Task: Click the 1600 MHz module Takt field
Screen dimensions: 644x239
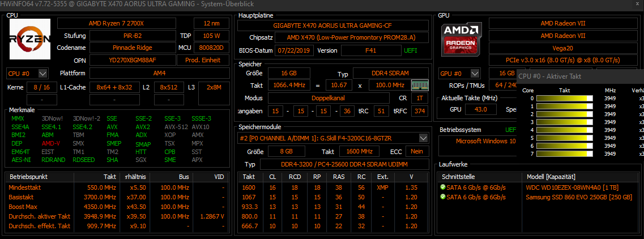Action: 359,152
